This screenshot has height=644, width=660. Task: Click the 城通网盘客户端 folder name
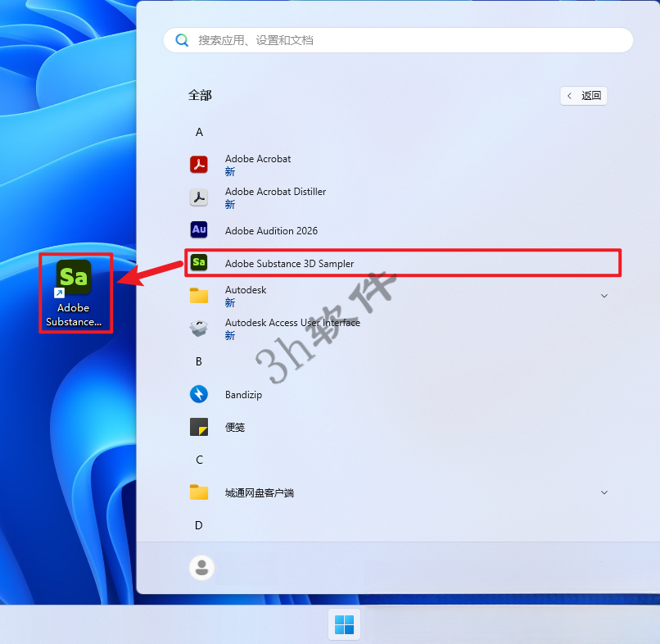(x=260, y=492)
